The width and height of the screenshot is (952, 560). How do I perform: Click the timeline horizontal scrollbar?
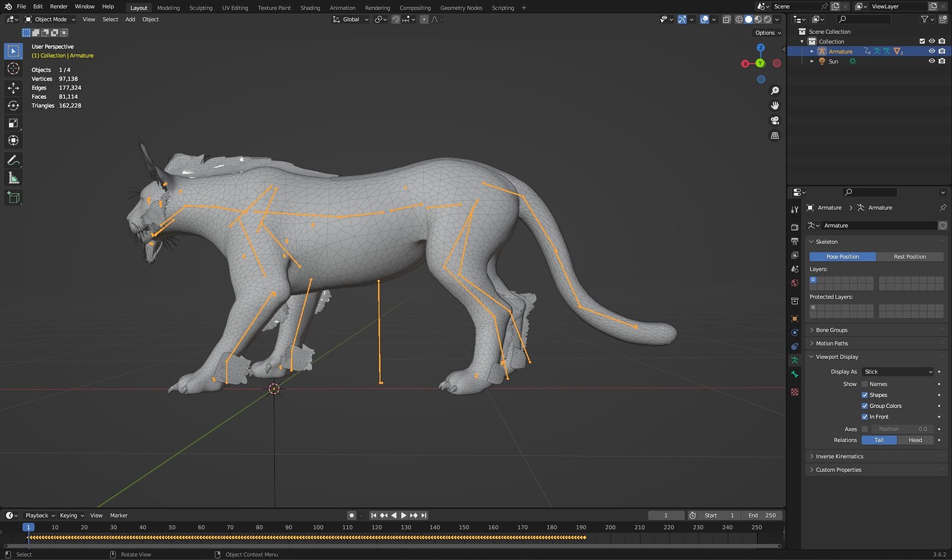click(392, 545)
